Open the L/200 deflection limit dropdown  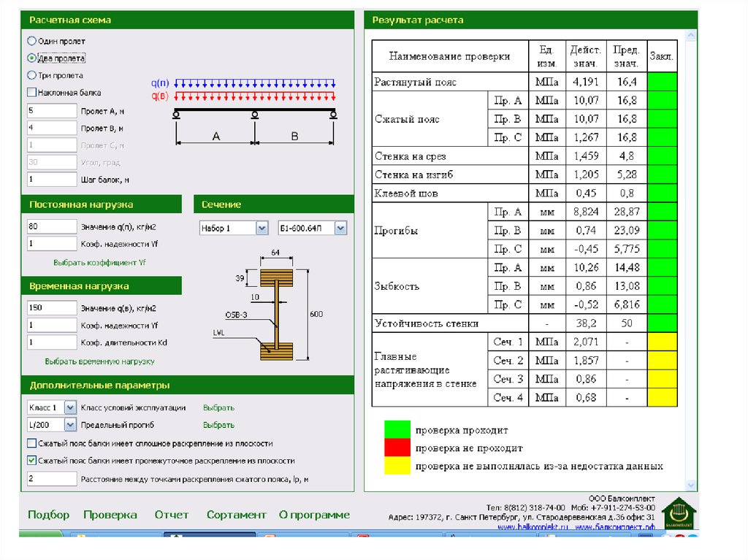[x=70, y=425]
